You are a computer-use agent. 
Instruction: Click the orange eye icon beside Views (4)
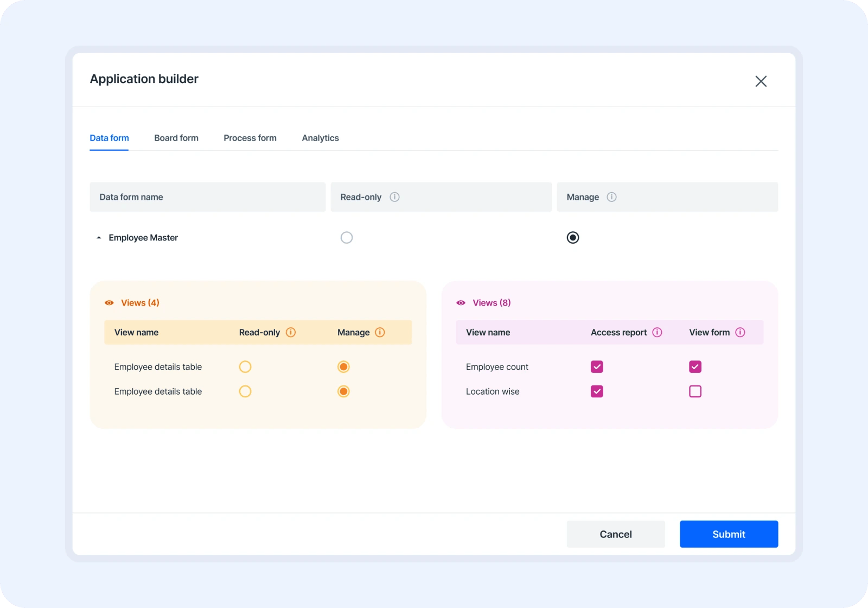point(109,303)
